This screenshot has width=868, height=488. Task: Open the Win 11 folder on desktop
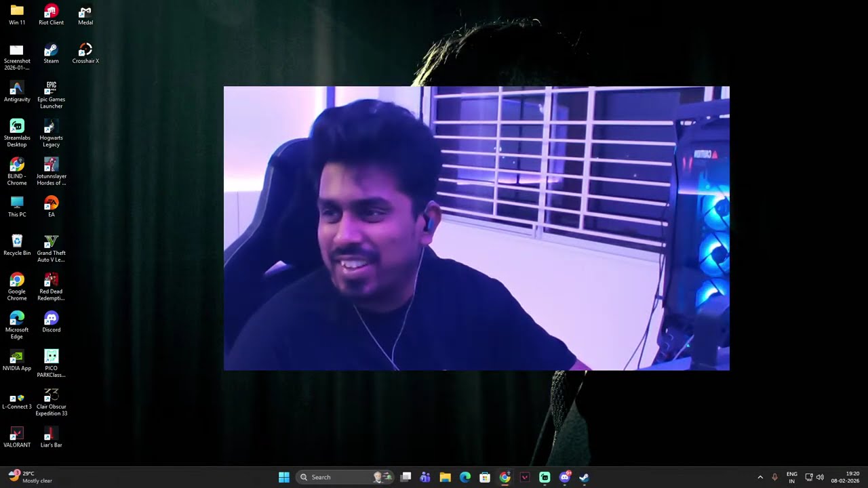click(x=17, y=15)
